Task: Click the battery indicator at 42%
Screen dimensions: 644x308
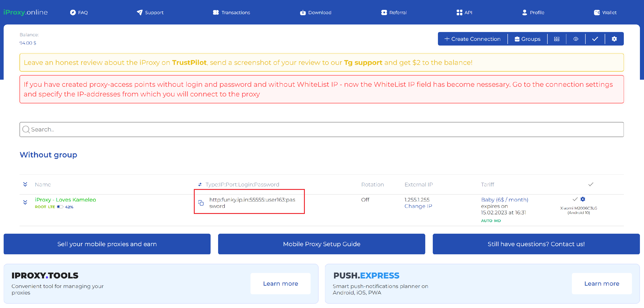Action: pyautogui.click(x=60, y=207)
